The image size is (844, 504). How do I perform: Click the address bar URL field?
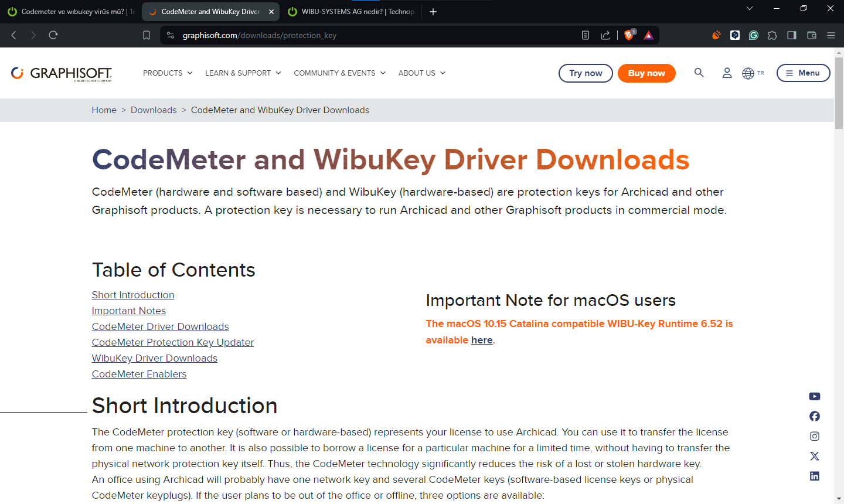point(375,35)
